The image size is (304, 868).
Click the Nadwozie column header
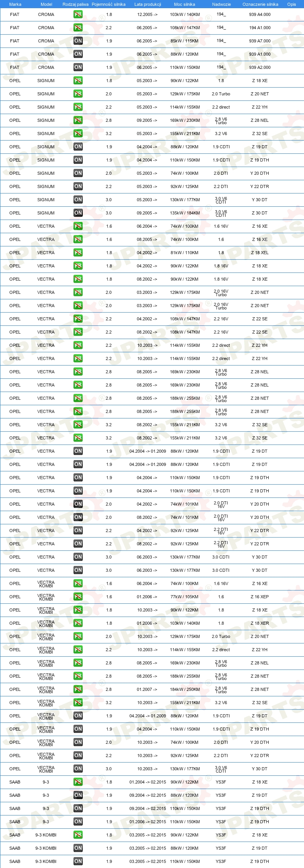pyautogui.click(x=221, y=4)
